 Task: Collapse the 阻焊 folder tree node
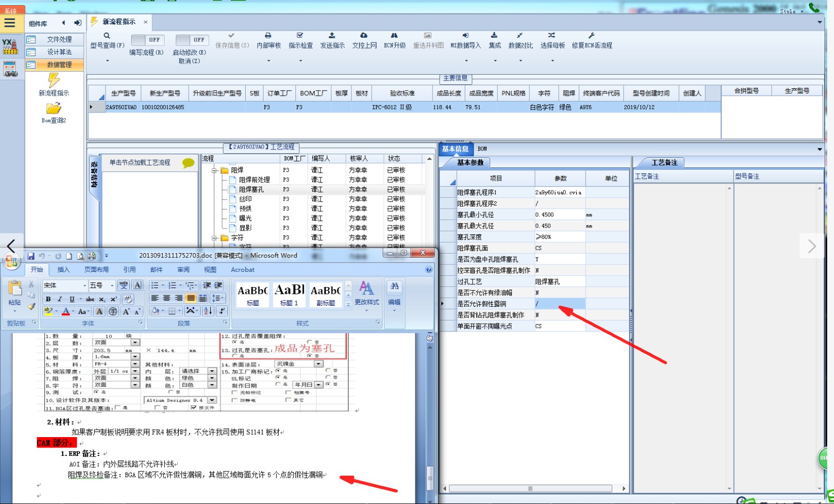pyautogui.click(x=214, y=170)
